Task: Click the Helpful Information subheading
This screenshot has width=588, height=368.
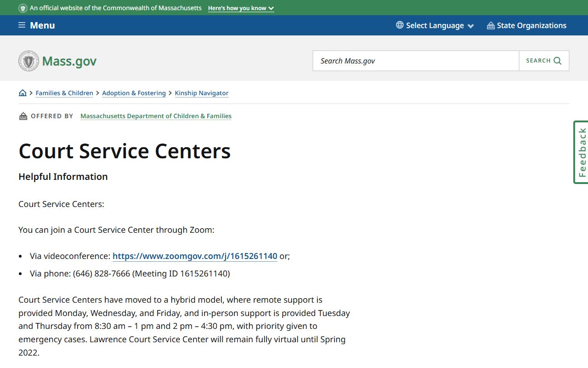Action: point(63,177)
